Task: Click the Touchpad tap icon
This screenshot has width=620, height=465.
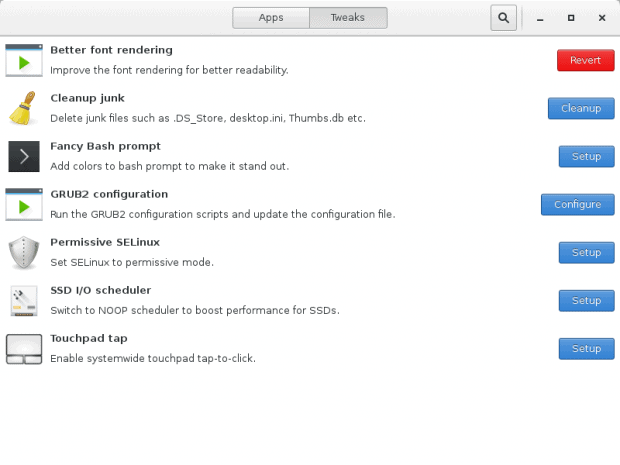Action: coord(24,349)
